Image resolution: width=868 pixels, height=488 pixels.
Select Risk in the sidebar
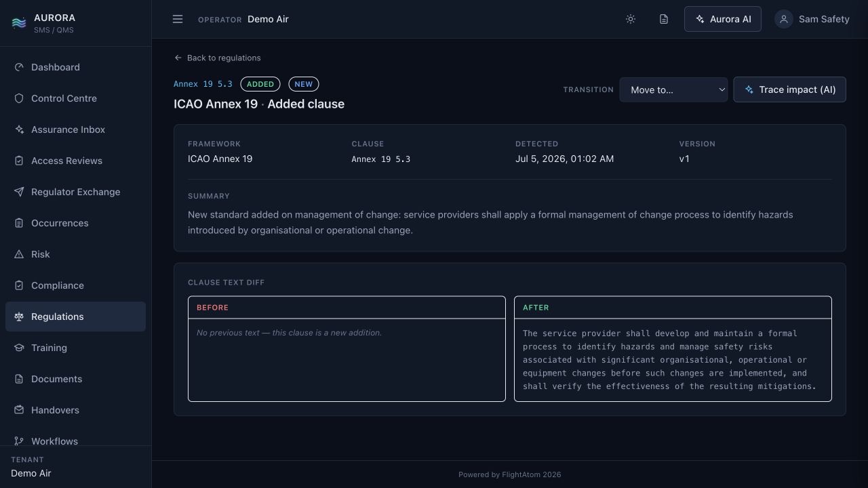[75, 254]
